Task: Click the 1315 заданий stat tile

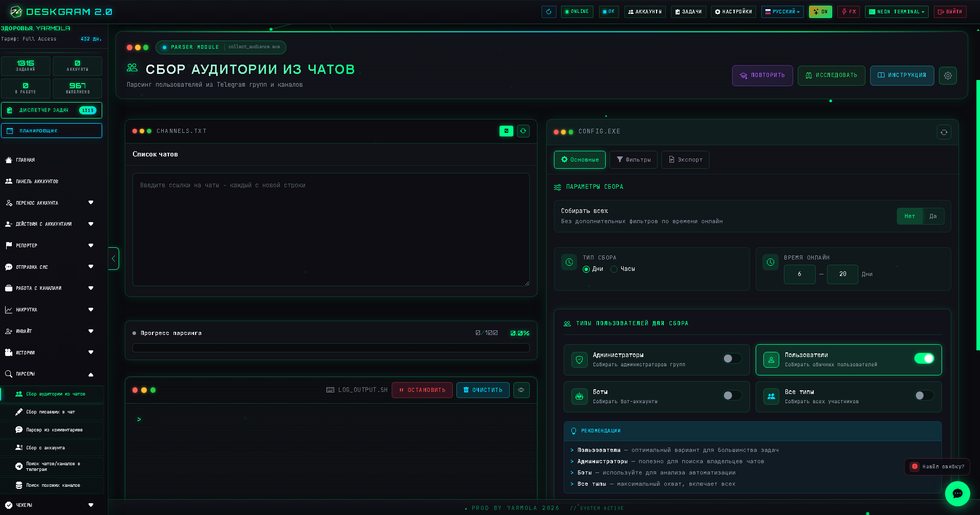Action: [26, 66]
